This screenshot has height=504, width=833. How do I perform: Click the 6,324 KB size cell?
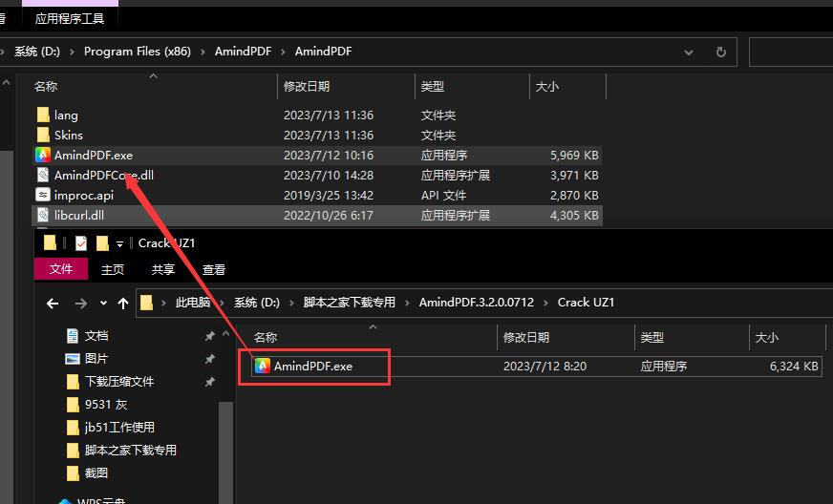pyautogui.click(x=794, y=366)
